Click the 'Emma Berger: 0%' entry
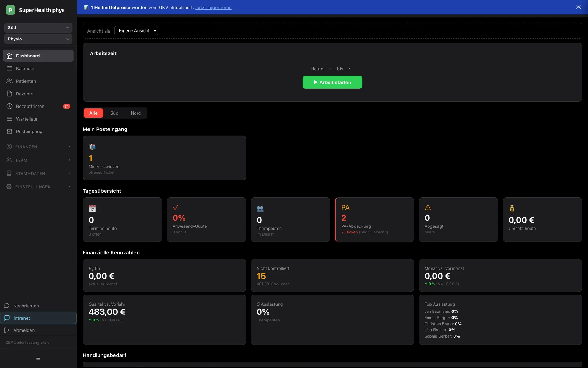The width and height of the screenshot is (588, 368). (x=441, y=318)
